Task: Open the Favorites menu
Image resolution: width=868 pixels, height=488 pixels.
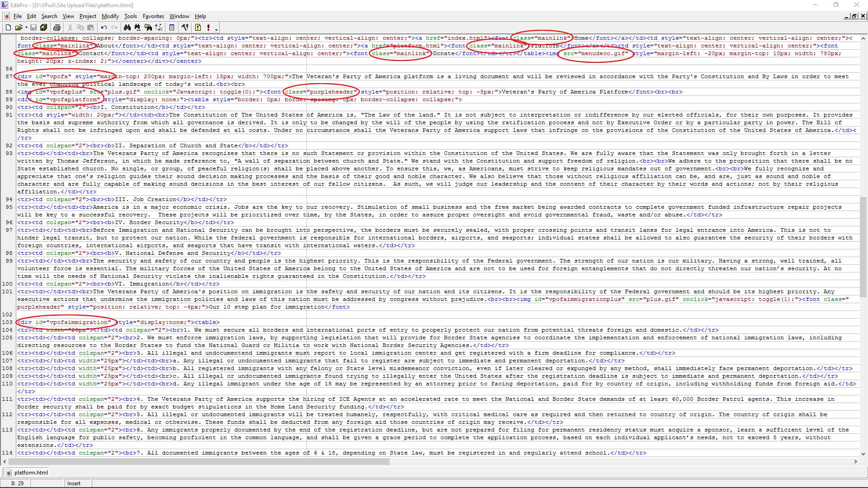Action: [x=153, y=16]
